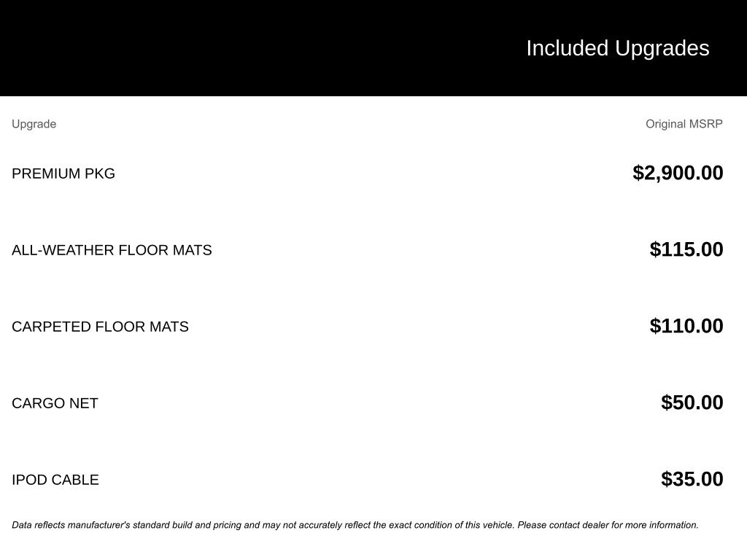The width and height of the screenshot is (747, 560).
Task: Click the $50.00 price value
Action: coord(692,402)
